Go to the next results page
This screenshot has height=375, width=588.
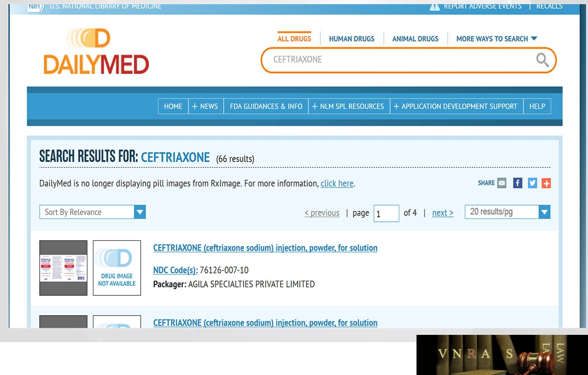point(442,213)
